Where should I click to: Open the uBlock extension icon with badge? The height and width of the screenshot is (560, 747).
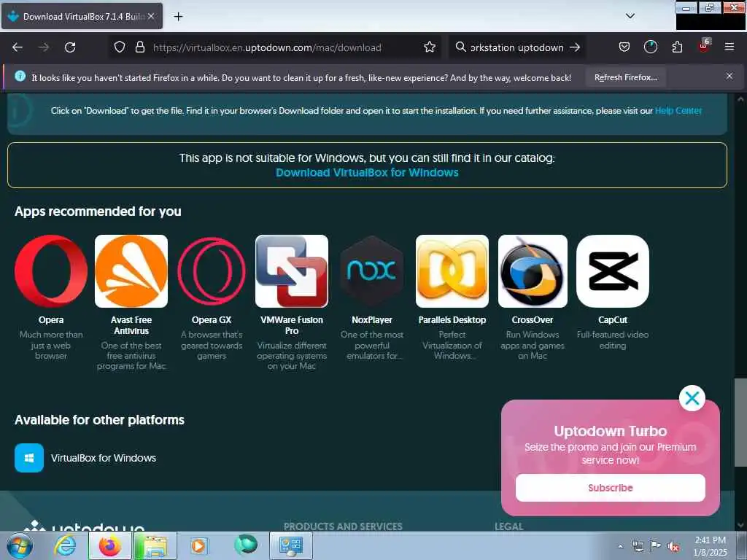tap(704, 46)
